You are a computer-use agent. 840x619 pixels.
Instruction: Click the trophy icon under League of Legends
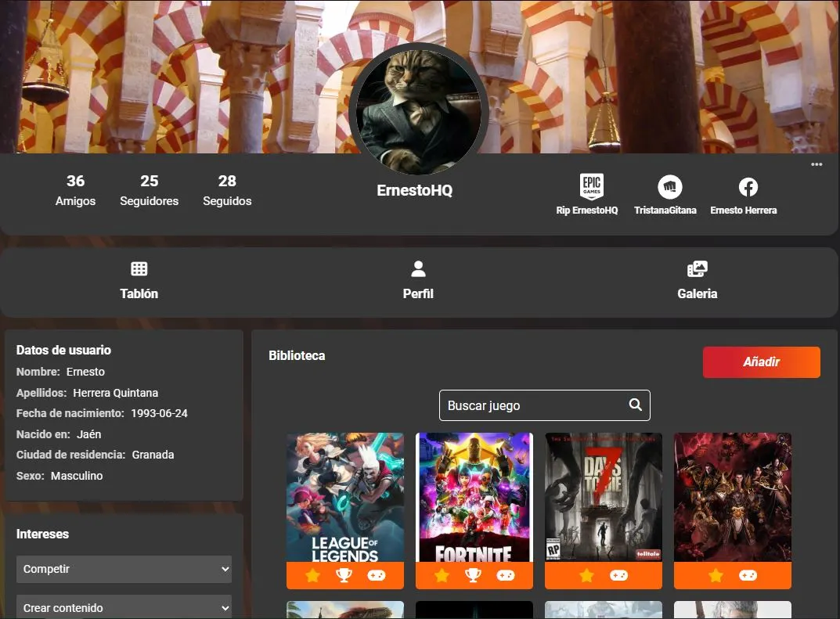point(344,576)
